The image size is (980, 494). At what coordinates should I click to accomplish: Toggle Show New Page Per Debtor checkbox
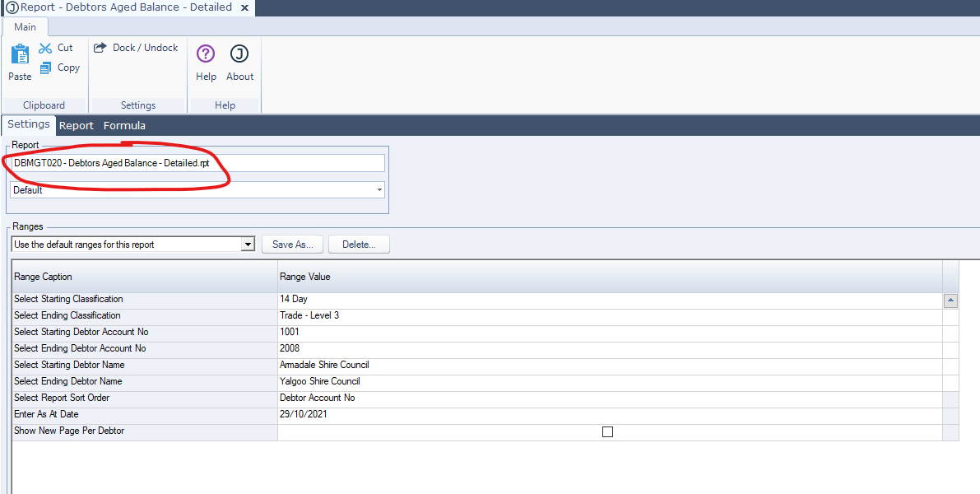[x=607, y=431]
